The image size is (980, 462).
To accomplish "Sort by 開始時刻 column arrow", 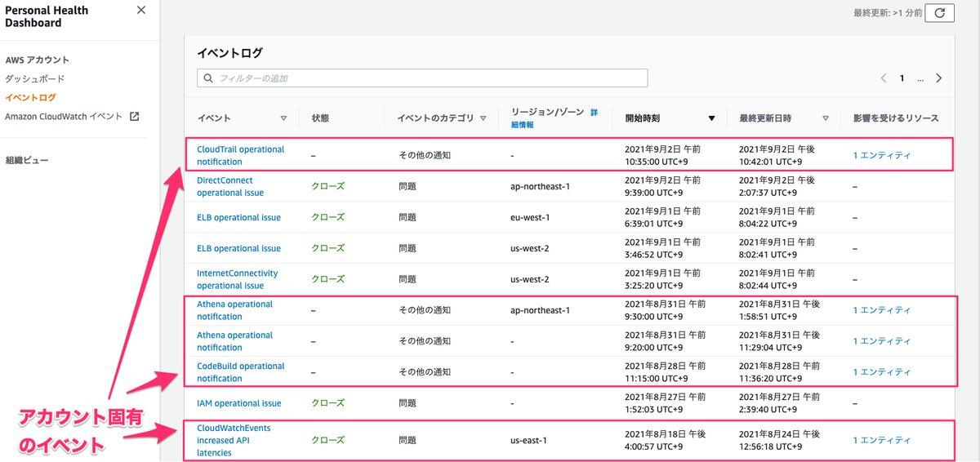I will click(x=711, y=118).
